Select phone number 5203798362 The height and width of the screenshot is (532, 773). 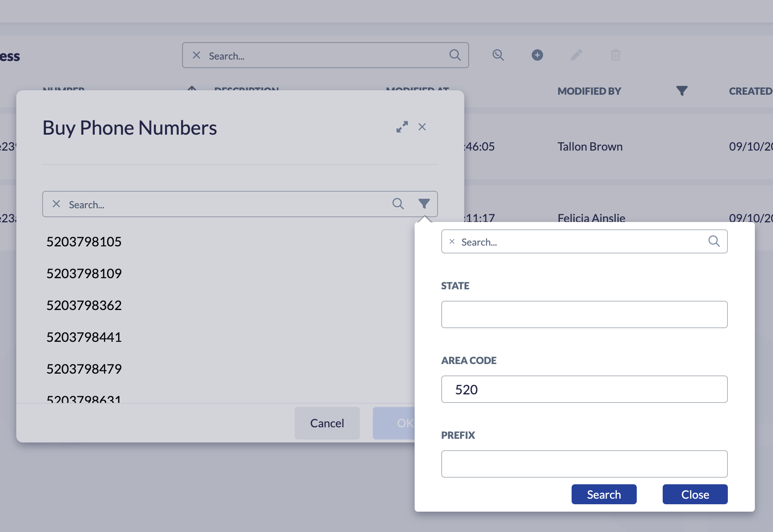[x=84, y=305]
